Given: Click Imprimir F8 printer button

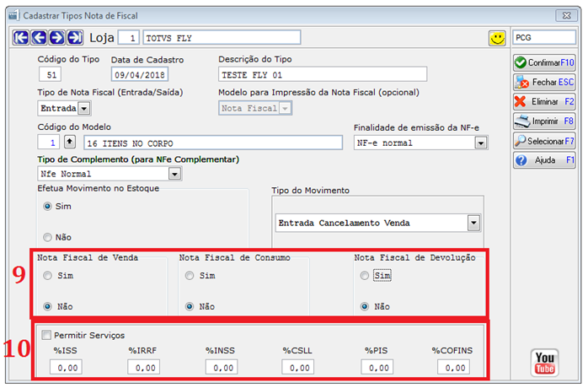Looking at the screenshot, I should (x=544, y=121).
